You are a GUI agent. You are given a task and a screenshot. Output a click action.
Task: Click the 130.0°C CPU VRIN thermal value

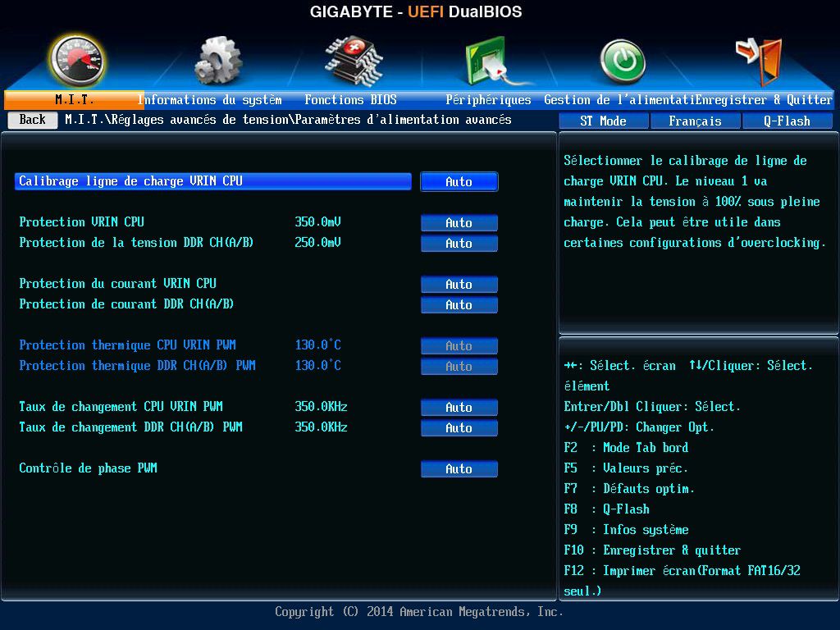coord(317,345)
